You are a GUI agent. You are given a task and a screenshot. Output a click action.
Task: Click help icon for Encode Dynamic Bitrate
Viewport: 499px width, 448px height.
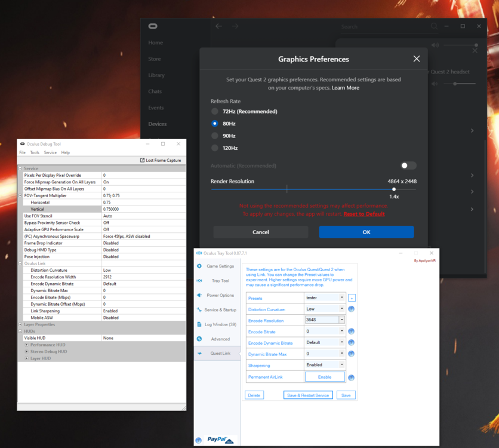pos(352,343)
